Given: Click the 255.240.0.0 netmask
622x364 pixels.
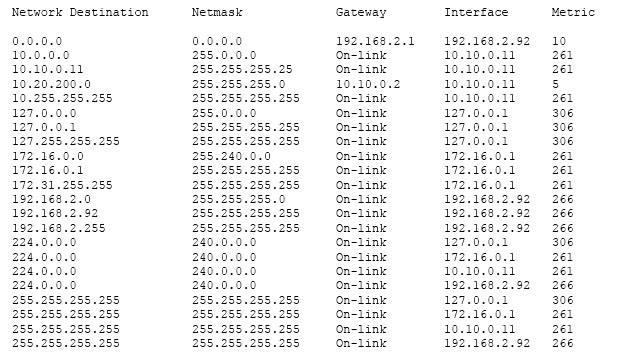Looking at the screenshot, I should 231,156.
